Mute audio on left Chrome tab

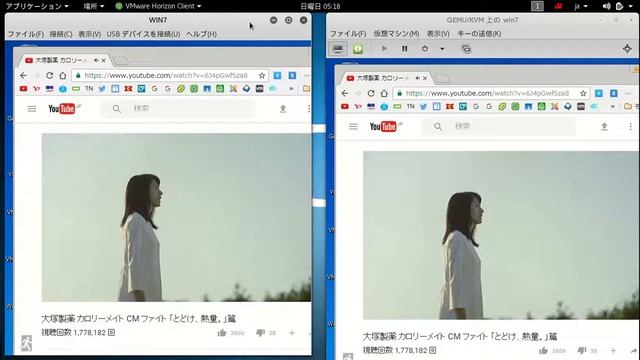coord(96,60)
